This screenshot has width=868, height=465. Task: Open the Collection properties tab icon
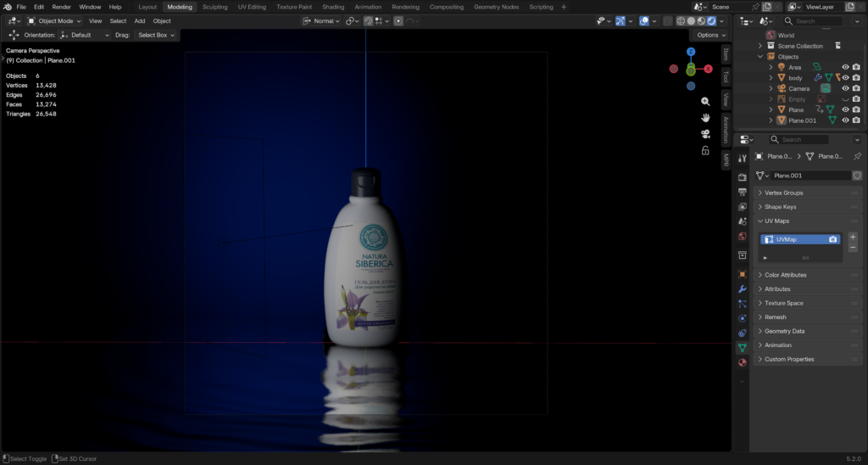pos(743,255)
